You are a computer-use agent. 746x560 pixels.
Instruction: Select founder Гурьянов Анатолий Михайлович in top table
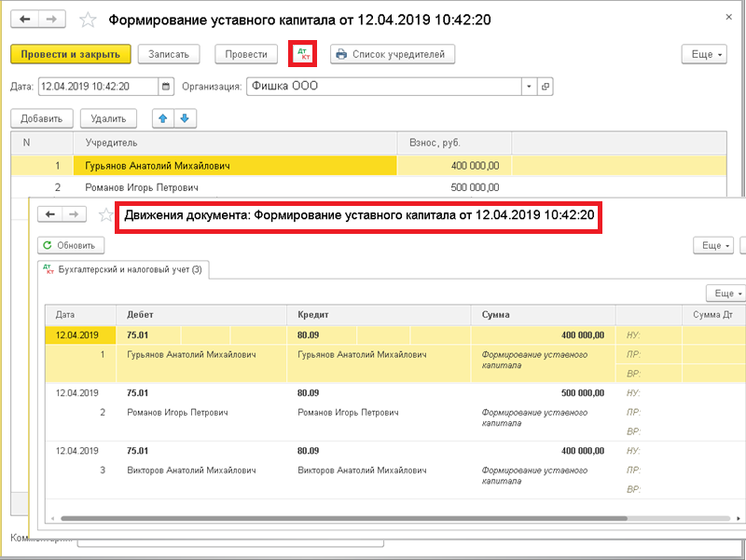[x=235, y=166]
